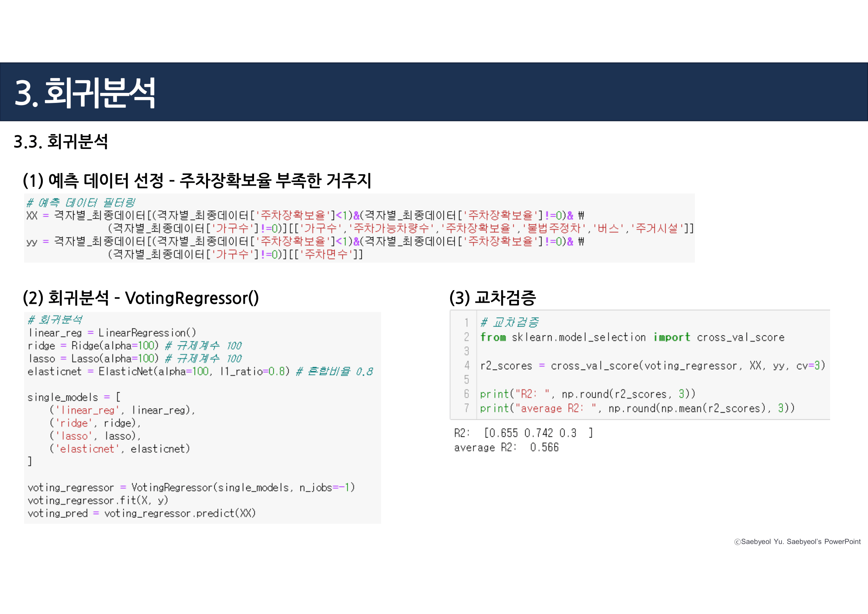
Task: Click the output 'R2: [0.655 0.742 0.3 ]'
Action: [524, 433]
